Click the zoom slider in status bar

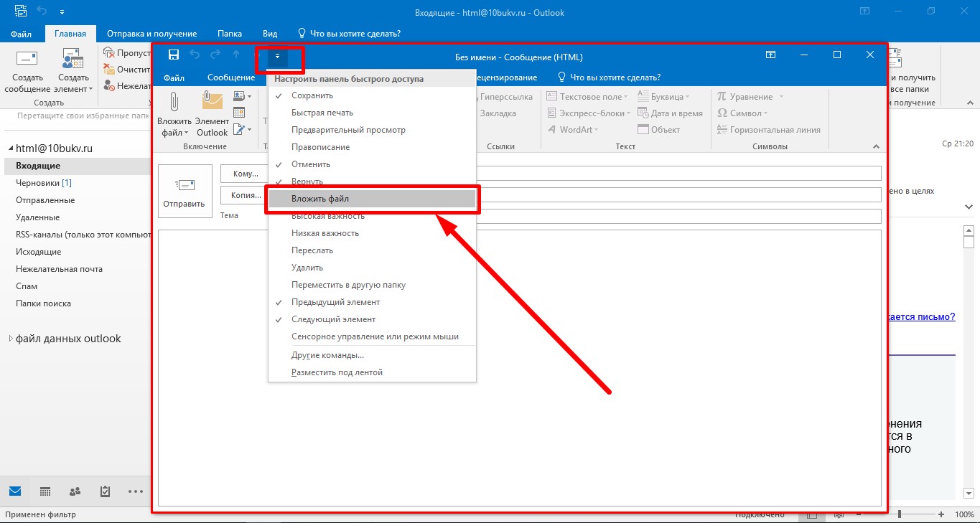(x=899, y=514)
